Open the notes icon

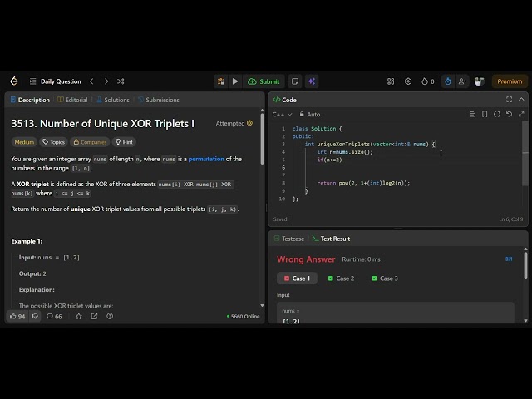click(x=295, y=81)
